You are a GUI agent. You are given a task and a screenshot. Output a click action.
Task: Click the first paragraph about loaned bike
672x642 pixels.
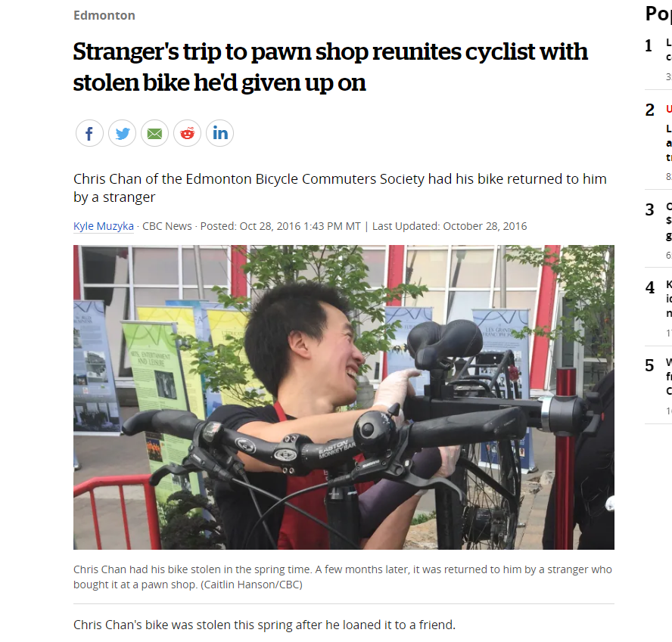tap(264, 625)
